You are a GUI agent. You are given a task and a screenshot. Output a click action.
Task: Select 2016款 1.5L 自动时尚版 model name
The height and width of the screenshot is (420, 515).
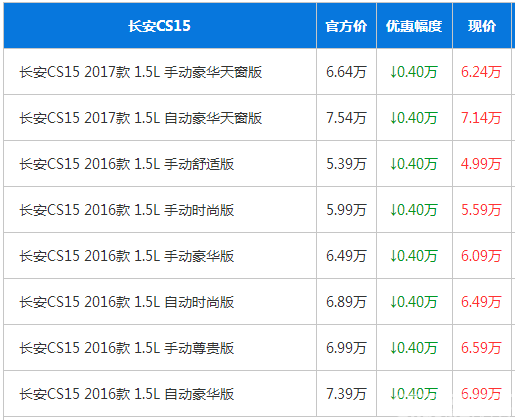[127, 302]
